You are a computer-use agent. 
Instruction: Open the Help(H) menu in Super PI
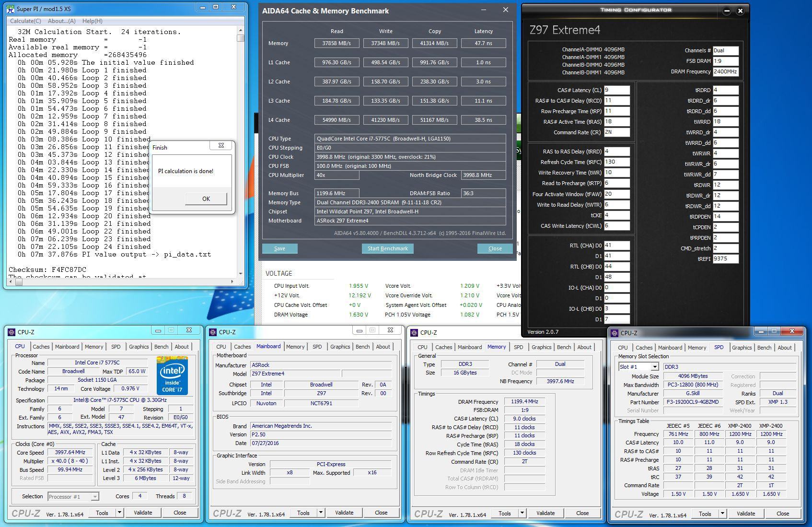(x=92, y=21)
